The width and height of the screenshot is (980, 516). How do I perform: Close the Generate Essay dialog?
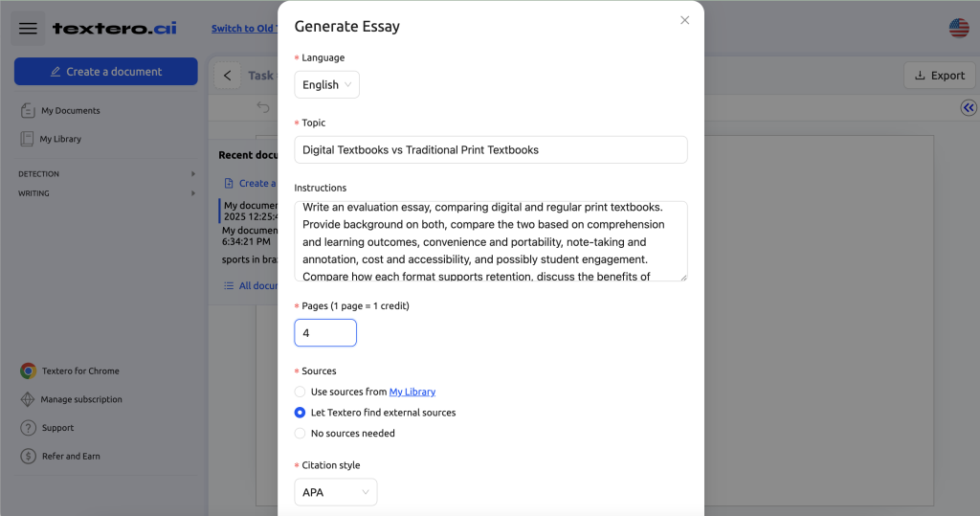click(685, 20)
